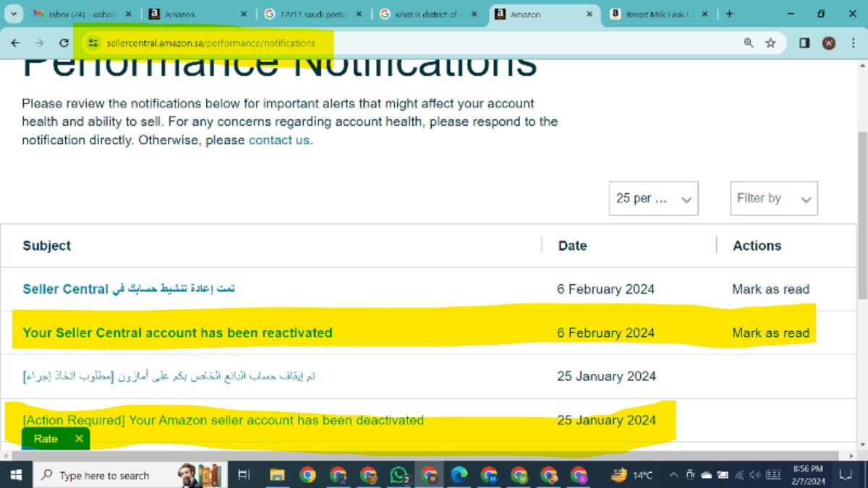The height and width of the screenshot is (488, 868).
Task: Open the Action Required account deactivated notification
Action: click(223, 420)
